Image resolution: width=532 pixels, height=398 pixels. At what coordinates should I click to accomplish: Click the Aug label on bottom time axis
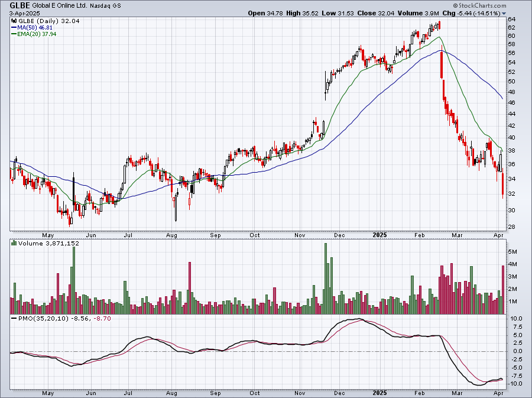171,393
